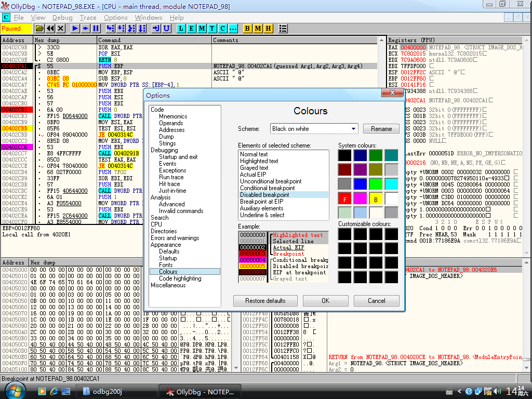Click the Restore defaults button
This screenshot has width=532, height=399.
(265, 301)
